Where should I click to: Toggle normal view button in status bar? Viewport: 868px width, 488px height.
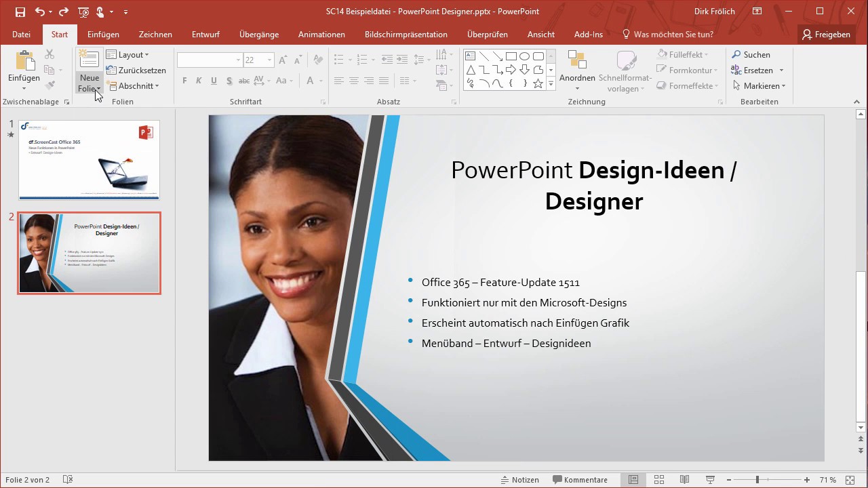633,480
